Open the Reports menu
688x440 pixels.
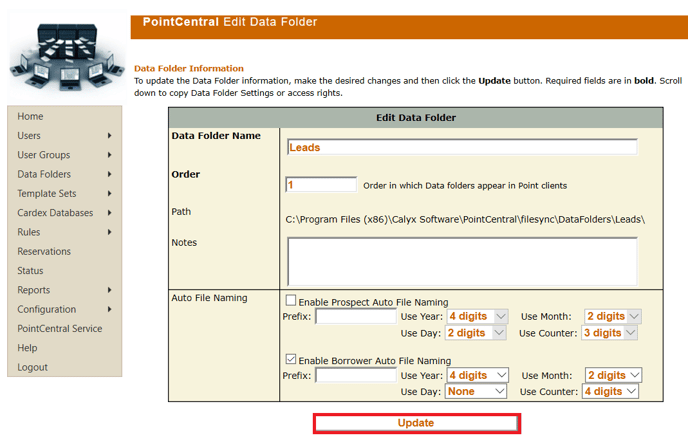(x=34, y=290)
